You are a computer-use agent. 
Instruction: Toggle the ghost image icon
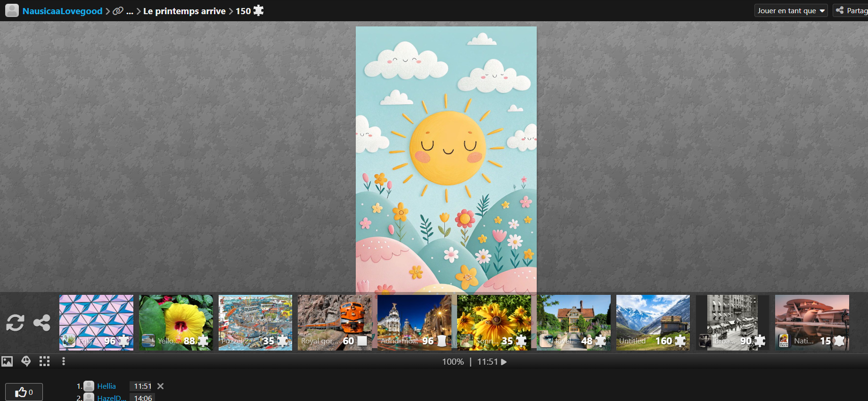26,361
